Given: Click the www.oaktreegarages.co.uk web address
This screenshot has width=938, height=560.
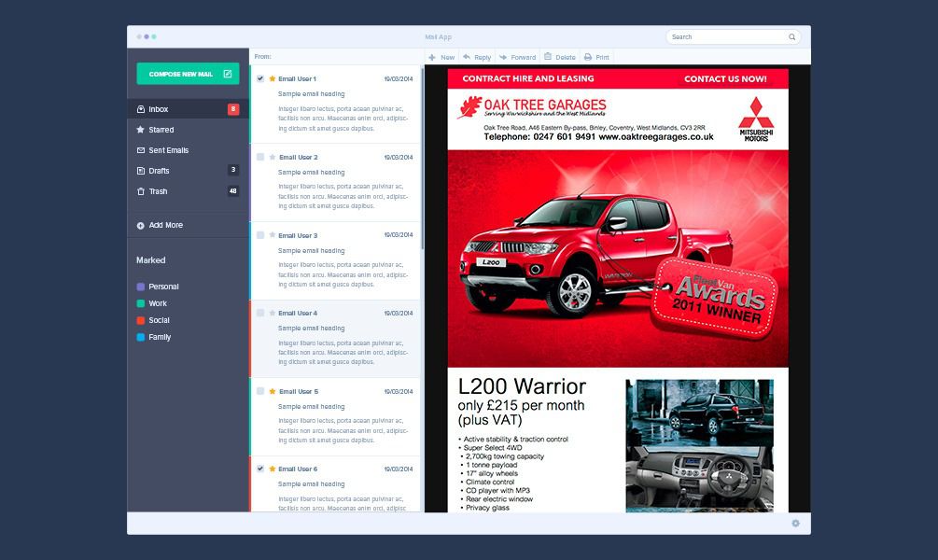Looking at the screenshot, I should [x=655, y=137].
